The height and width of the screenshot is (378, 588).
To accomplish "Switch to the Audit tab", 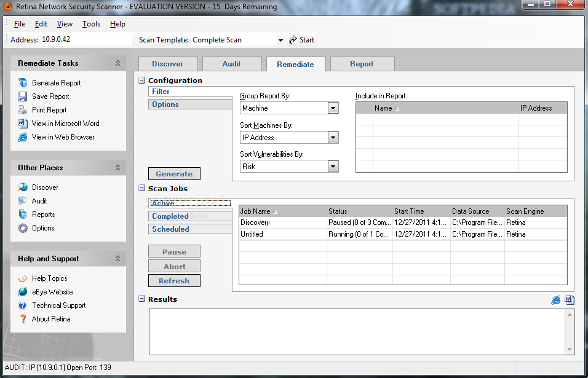I will click(x=232, y=64).
